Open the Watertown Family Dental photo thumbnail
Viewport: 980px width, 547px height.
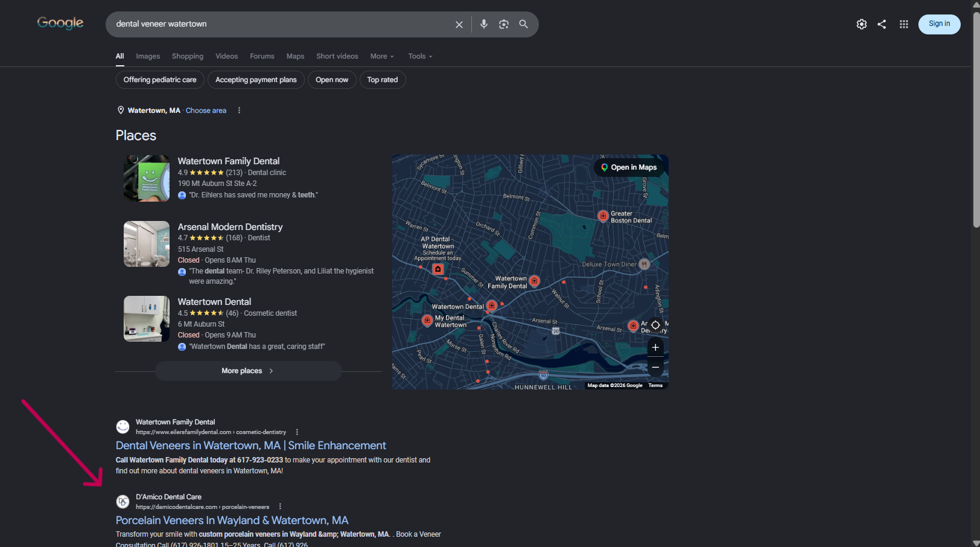point(147,178)
